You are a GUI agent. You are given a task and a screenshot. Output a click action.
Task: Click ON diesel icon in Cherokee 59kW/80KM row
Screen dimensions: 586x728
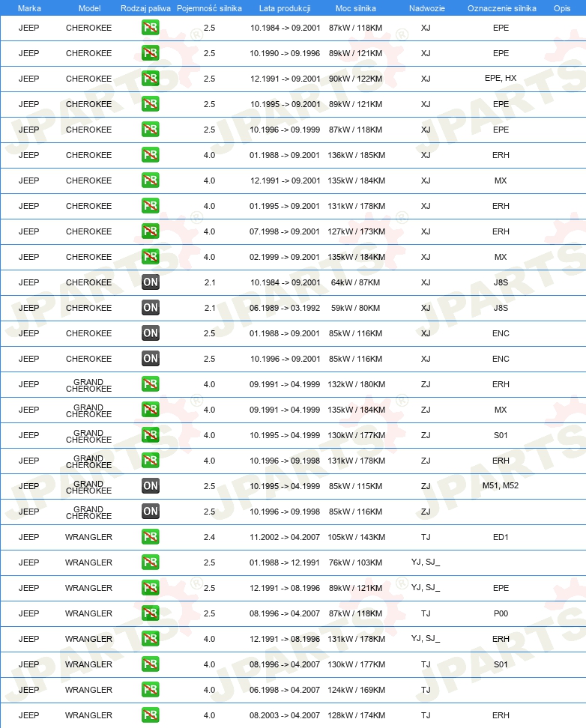click(x=150, y=308)
